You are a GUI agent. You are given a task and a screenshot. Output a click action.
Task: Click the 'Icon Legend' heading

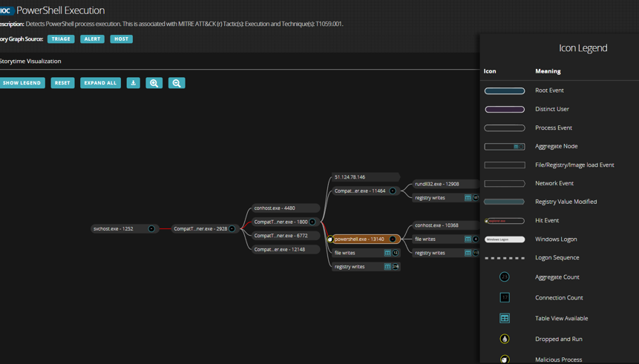point(583,48)
